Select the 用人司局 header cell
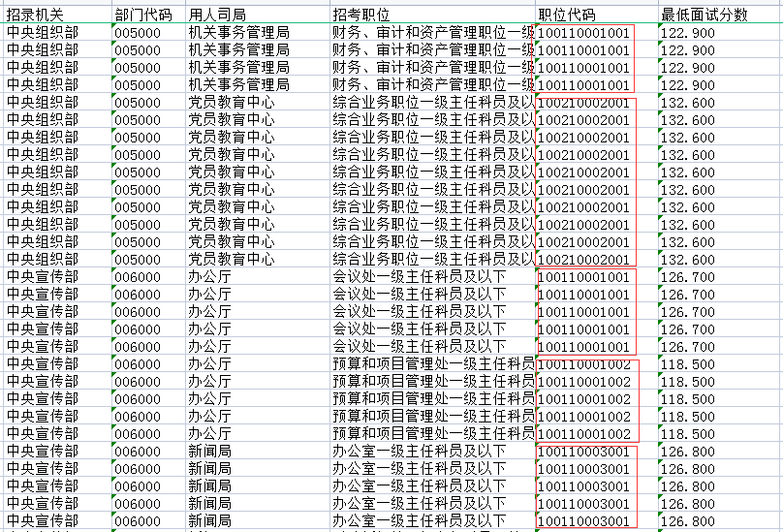This screenshot has height=532, width=783. [x=258, y=15]
